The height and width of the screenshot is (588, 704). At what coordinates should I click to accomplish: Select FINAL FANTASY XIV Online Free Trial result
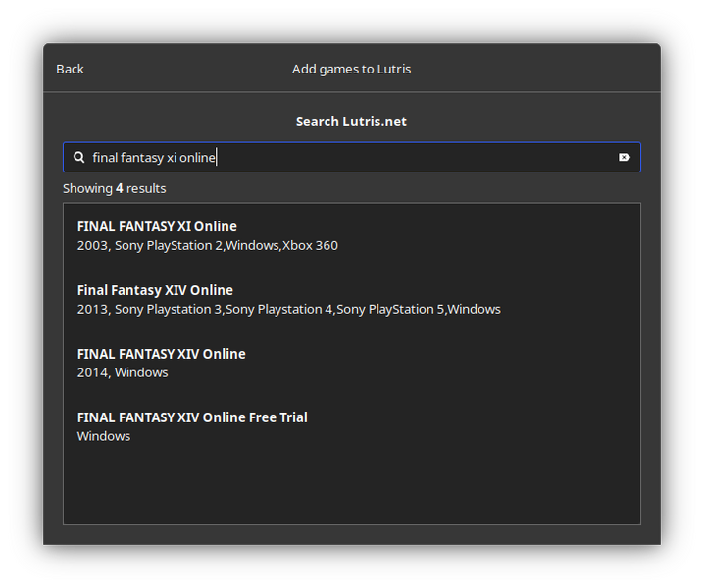[352, 426]
